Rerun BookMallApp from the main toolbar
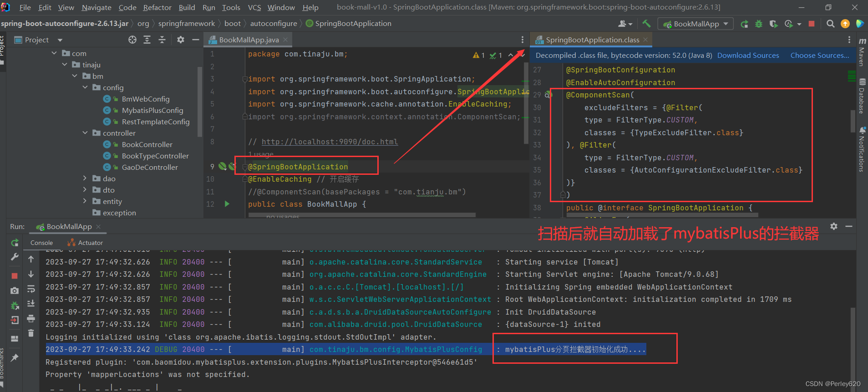This screenshot has height=392, width=868. [745, 24]
